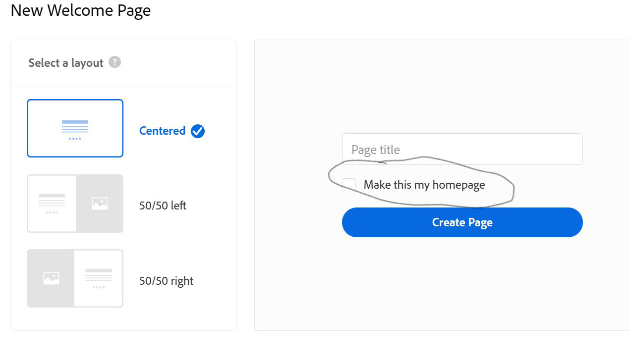Click the help icon beside Select a layout

click(115, 62)
